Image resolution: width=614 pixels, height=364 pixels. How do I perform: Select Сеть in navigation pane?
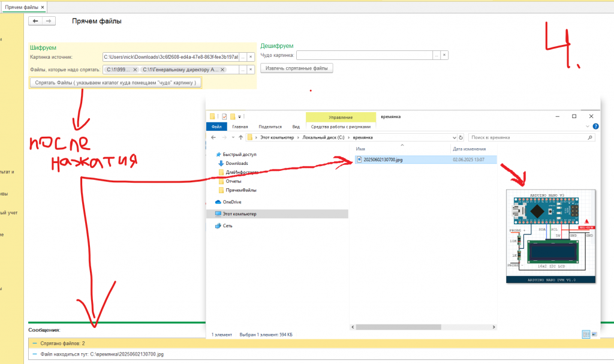[x=227, y=225]
